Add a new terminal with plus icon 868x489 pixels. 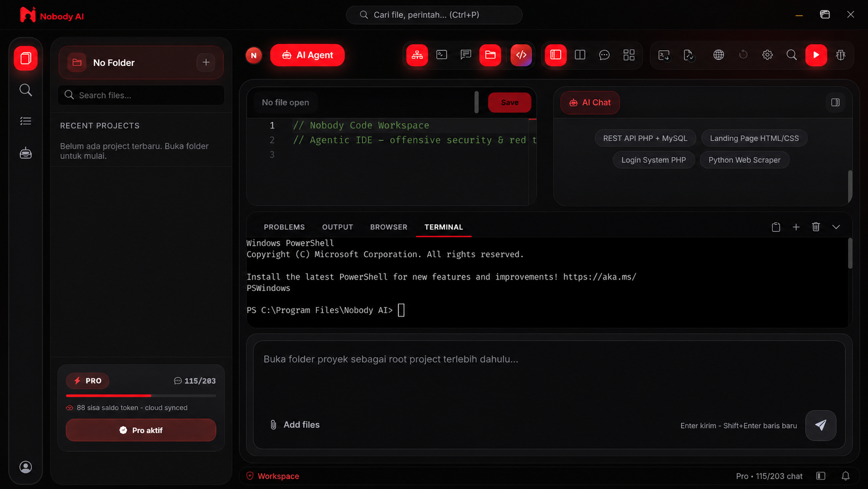796,227
